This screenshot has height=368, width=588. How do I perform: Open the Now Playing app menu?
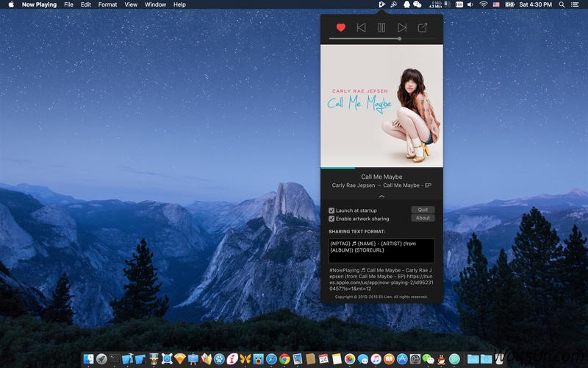(x=39, y=4)
